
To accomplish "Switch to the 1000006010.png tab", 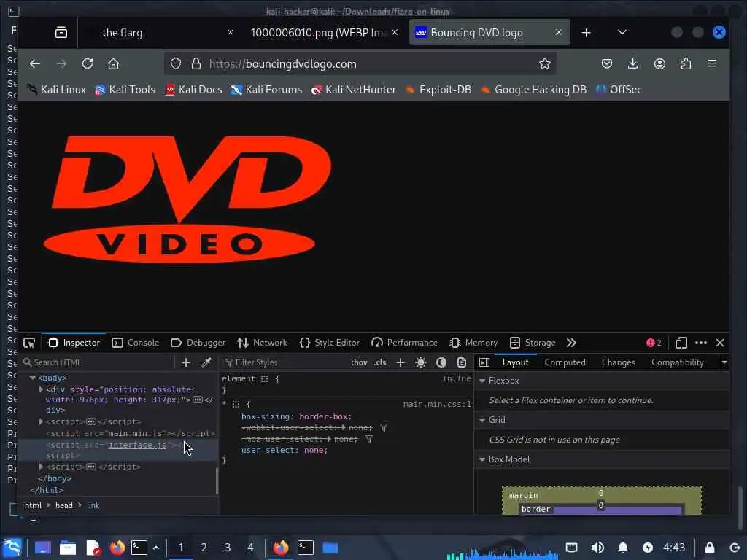I will 317,32.
